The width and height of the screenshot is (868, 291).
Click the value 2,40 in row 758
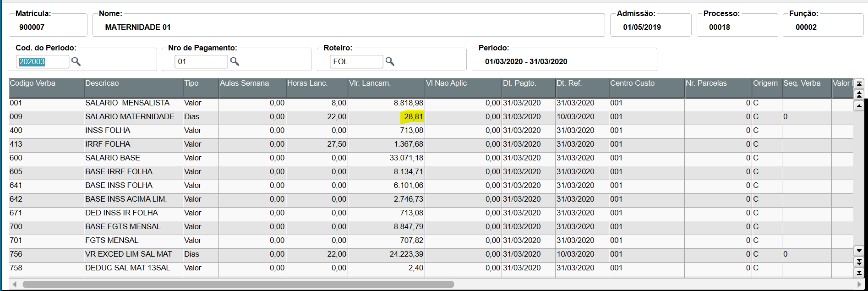click(416, 268)
